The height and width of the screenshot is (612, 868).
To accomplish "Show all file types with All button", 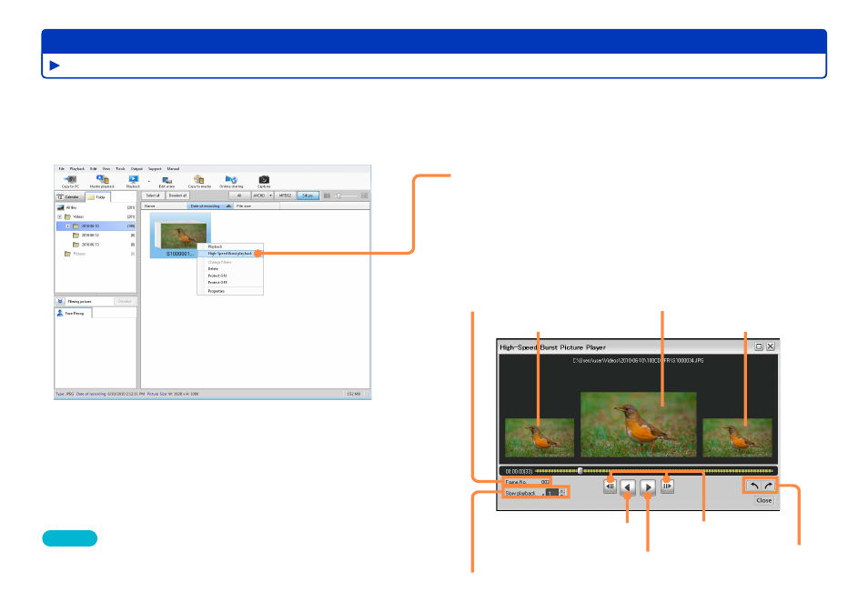I will tap(239, 196).
